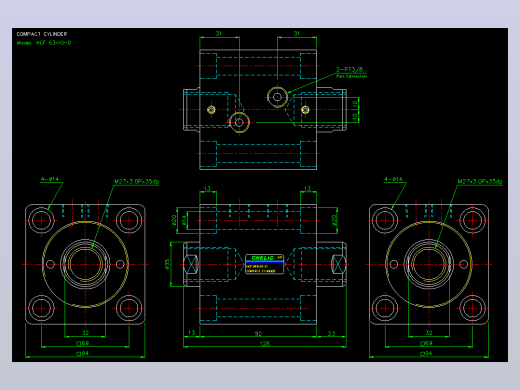Select the "92" body length dimension

pyautogui.click(x=258, y=333)
